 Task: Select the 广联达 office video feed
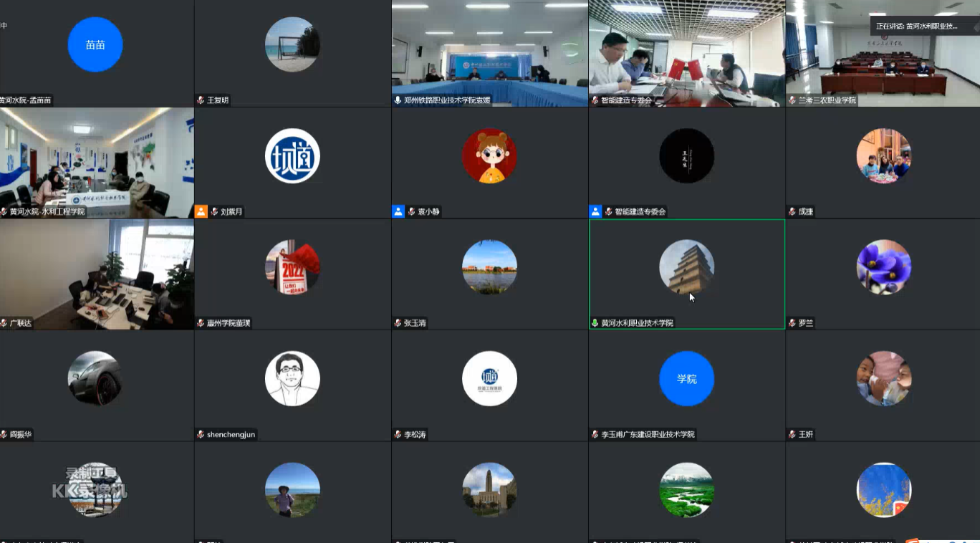97,272
